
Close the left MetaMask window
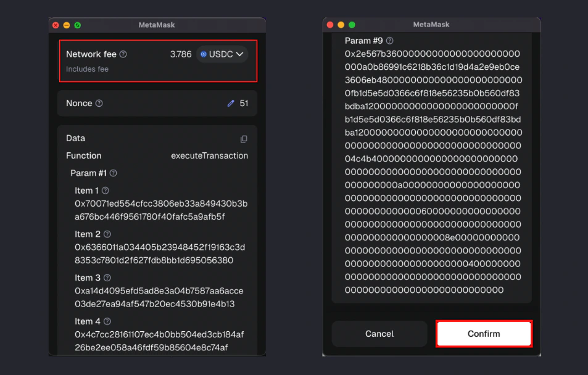click(56, 25)
